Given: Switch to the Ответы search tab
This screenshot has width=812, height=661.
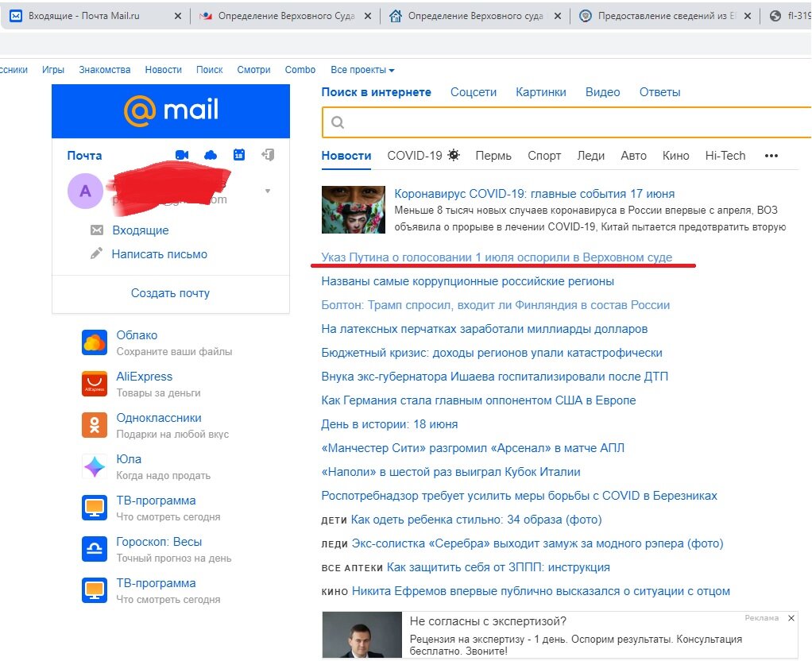Looking at the screenshot, I should point(659,92).
